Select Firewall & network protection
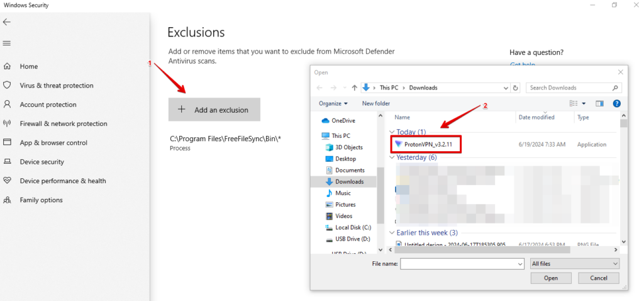The width and height of the screenshot is (644, 301). 63,124
